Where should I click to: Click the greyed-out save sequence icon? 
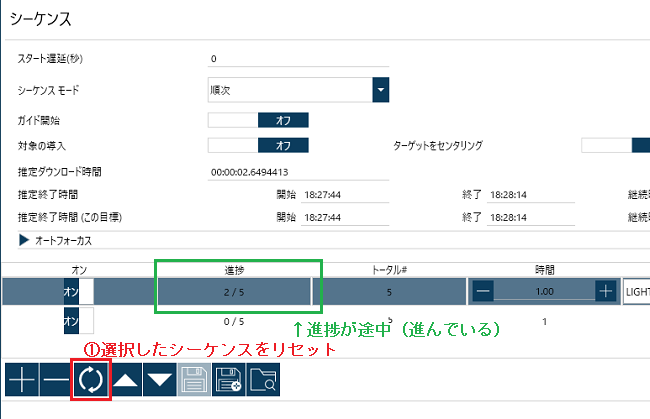[x=194, y=379]
